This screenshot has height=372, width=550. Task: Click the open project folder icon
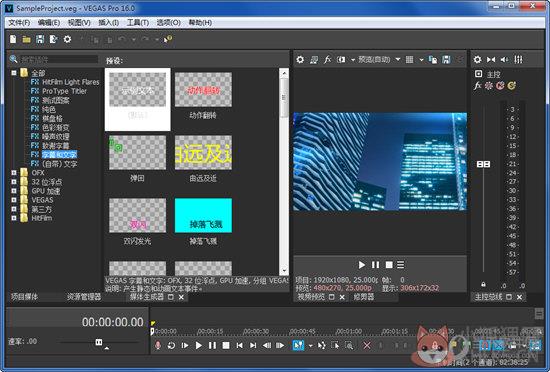[x=26, y=39]
